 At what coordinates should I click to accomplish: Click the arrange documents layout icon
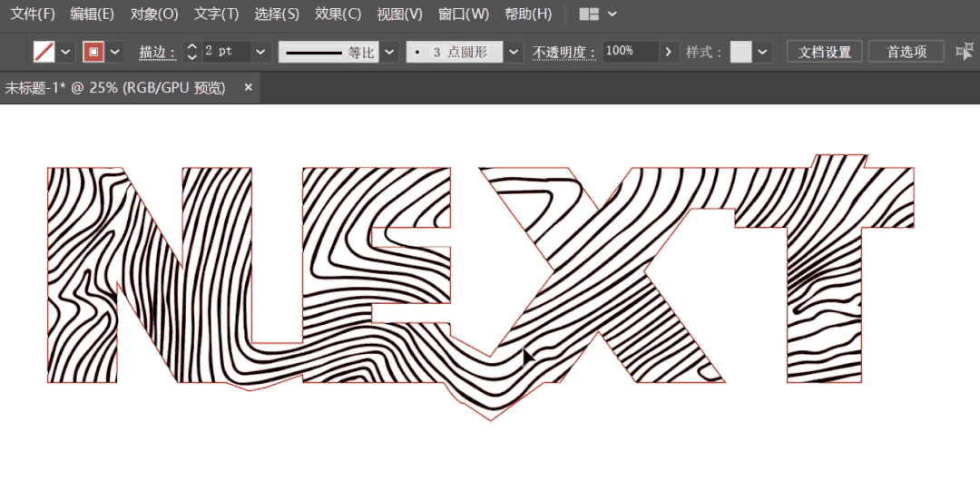589,14
